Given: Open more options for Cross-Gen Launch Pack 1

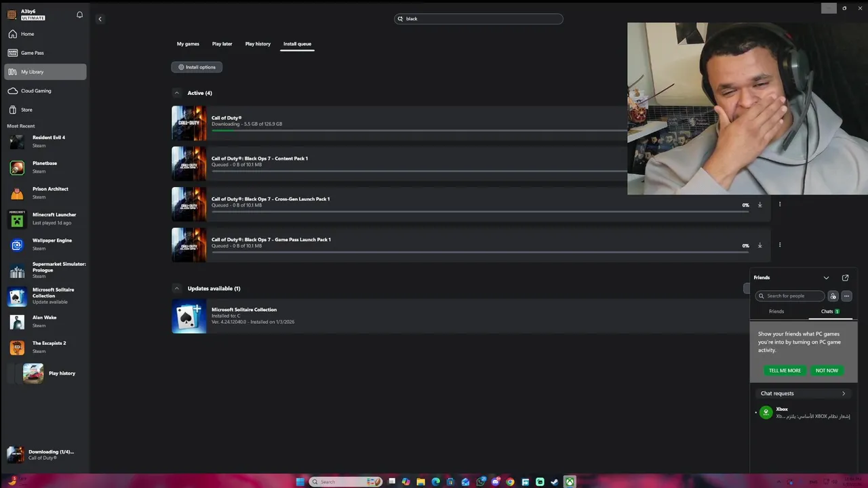Looking at the screenshot, I should [780, 204].
